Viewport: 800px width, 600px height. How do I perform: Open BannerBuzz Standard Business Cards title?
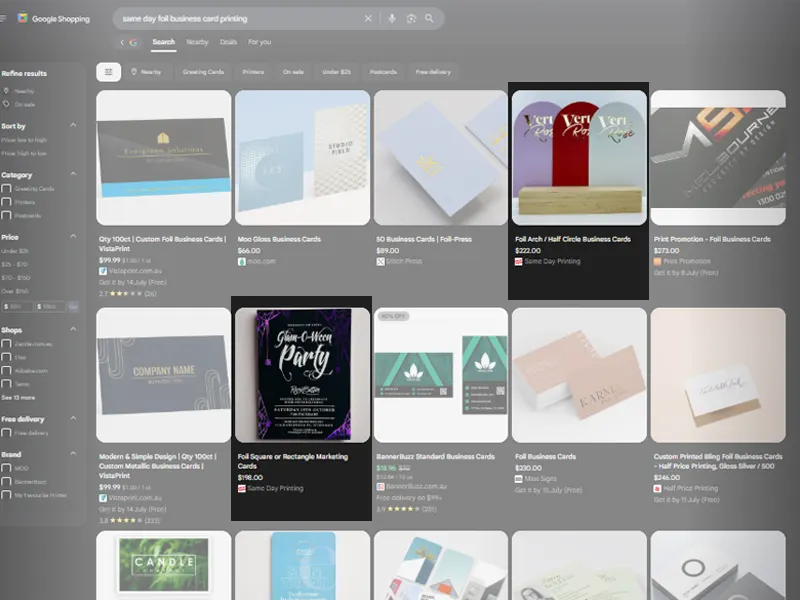(x=435, y=457)
